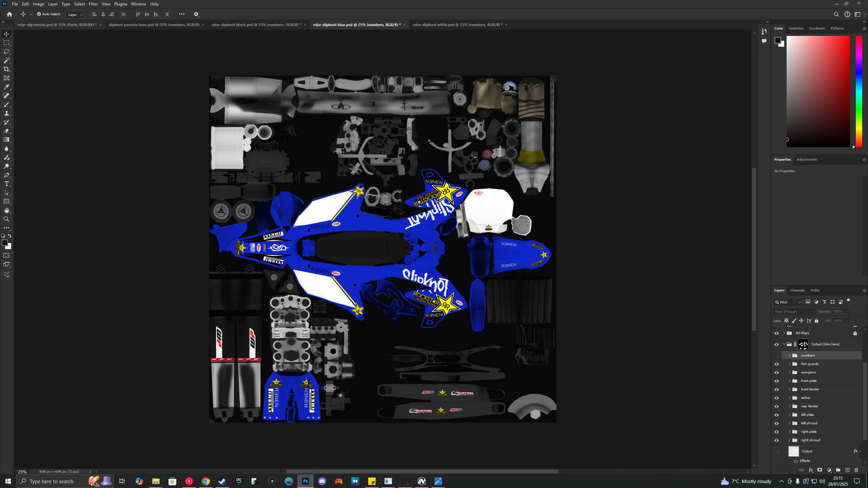This screenshot has width=868, height=488.
Task: Click the hue slider in Color panel
Action: tap(859, 91)
